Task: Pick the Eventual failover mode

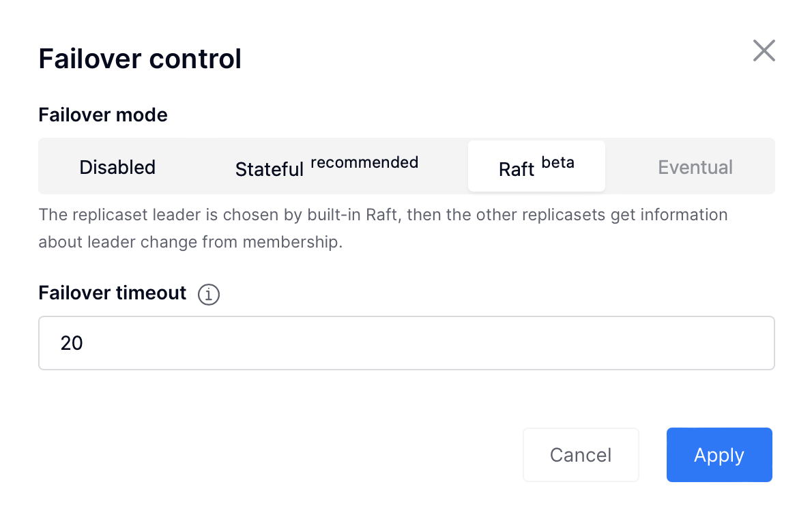Action: [x=695, y=167]
